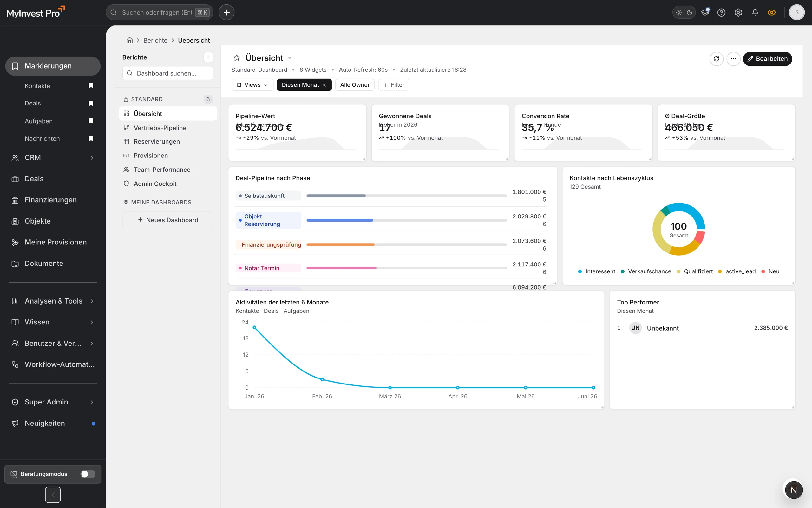Click the home breadcrumb icon
812x508 pixels.
pyautogui.click(x=129, y=40)
